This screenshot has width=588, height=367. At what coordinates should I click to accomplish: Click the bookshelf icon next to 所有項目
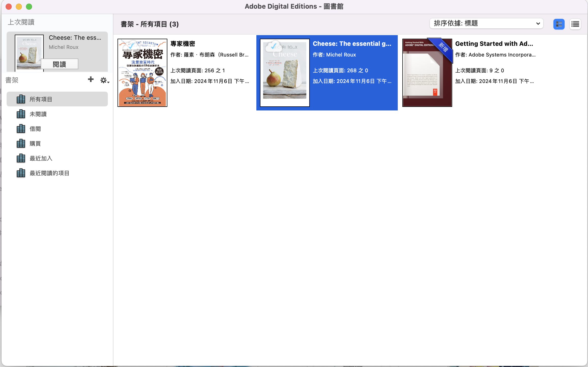(x=21, y=99)
